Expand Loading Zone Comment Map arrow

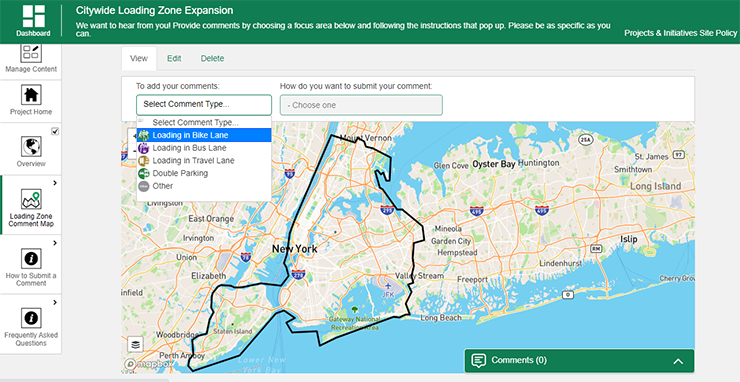55,183
